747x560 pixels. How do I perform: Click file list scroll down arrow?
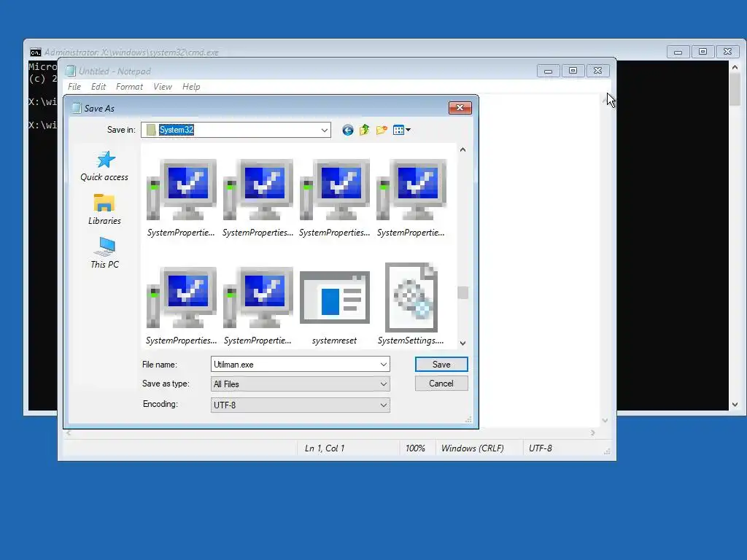tap(462, 343)
